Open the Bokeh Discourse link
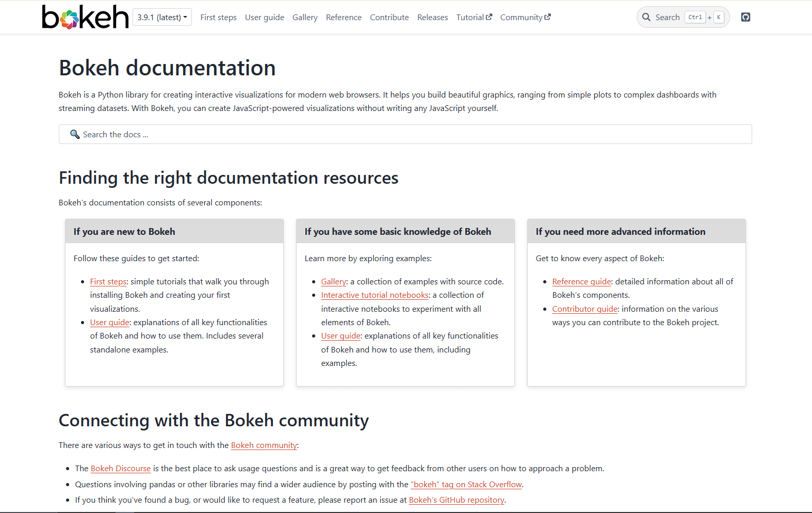Screen dimensions: 812x513 click(121, 469)
